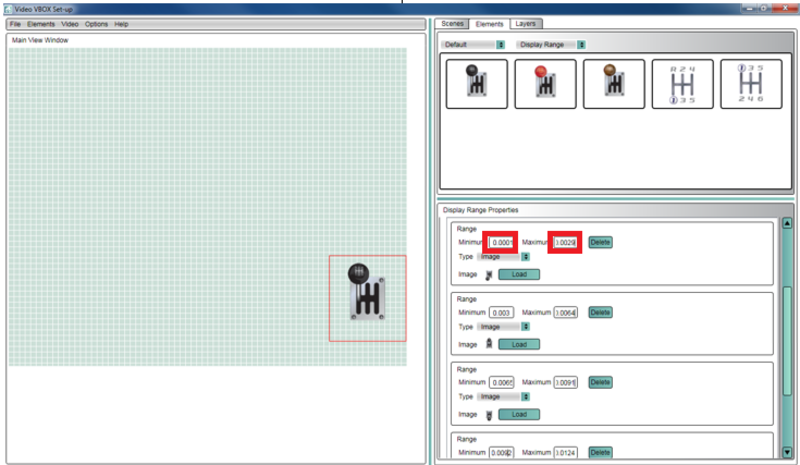Click the second range Maximum input field

[x=565, y=312]
